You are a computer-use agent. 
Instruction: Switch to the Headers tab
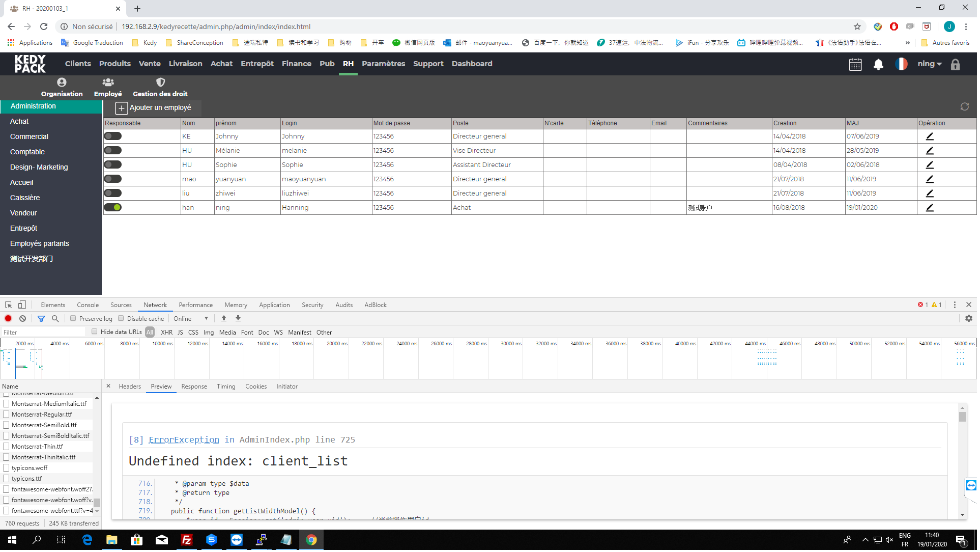coord(130,388)
